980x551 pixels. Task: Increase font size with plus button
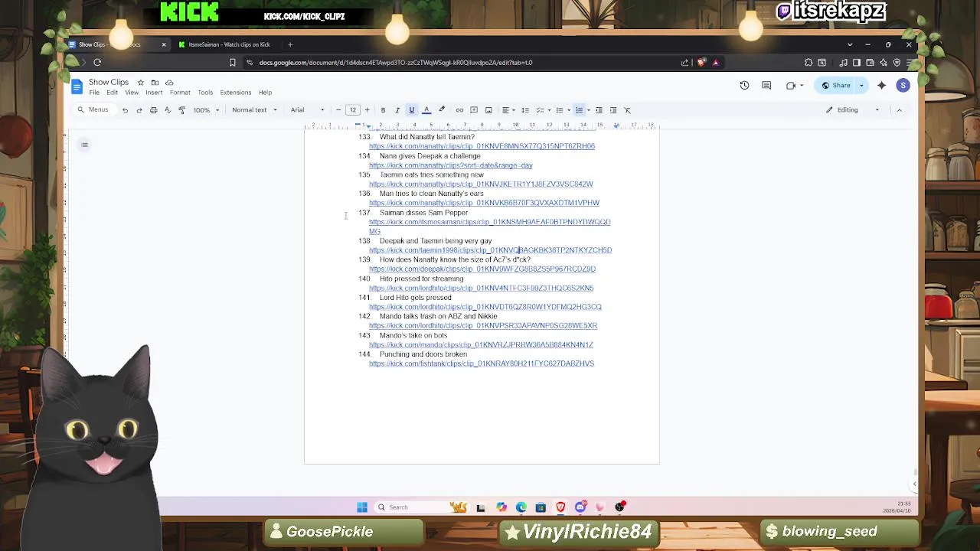point(367,110)
